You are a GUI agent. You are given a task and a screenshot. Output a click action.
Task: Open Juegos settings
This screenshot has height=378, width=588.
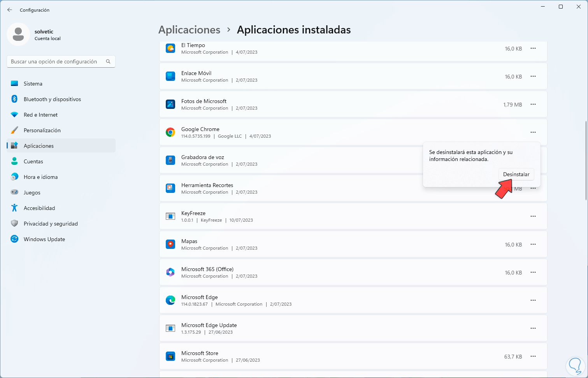tap(61, 192)
